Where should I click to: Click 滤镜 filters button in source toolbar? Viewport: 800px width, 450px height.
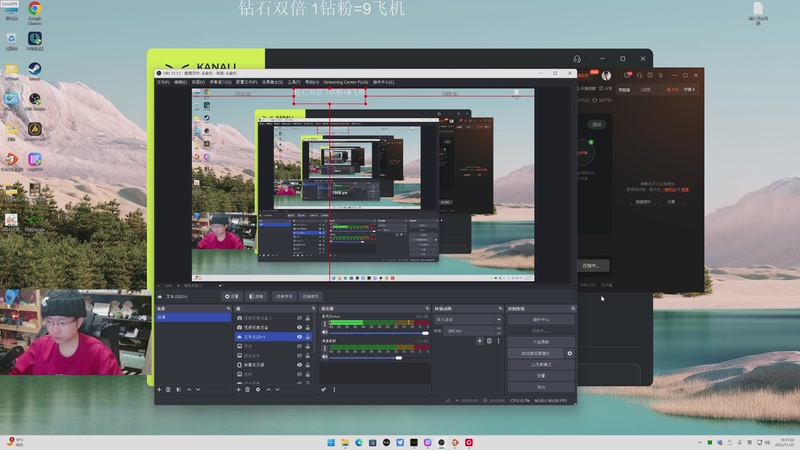pos(256,296)
